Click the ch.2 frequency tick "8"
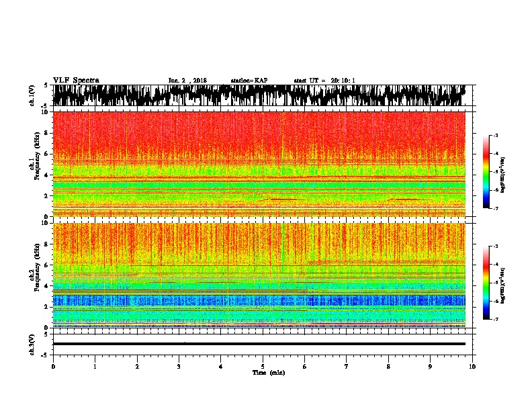This screenshot has width=532, height=411. point(46,244)
